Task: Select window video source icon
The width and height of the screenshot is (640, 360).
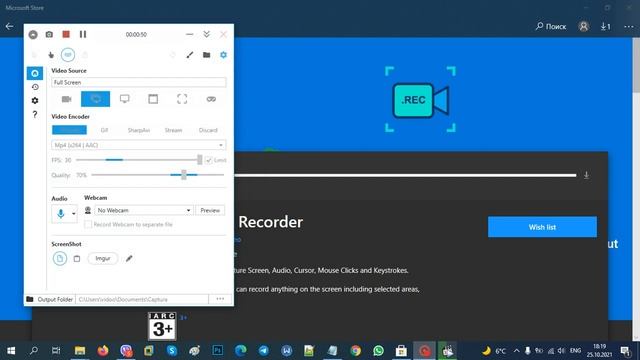Action: (153, 99)
